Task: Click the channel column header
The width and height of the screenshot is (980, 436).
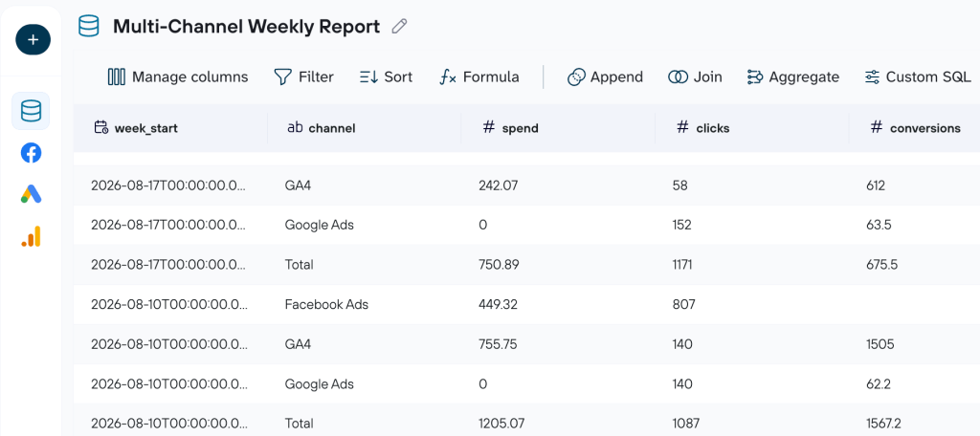Action: coord(365,128)
